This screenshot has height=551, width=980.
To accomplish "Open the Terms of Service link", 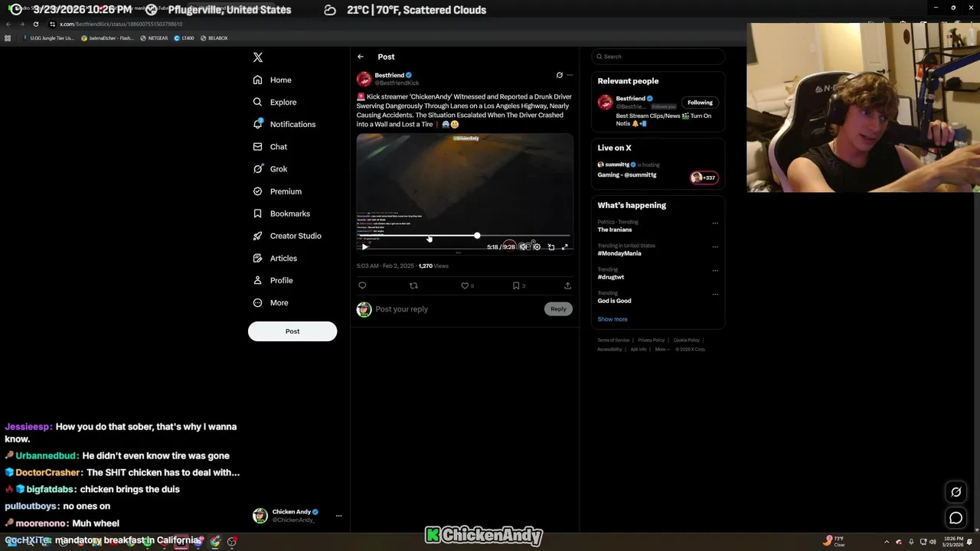I will tap(613, 340).
